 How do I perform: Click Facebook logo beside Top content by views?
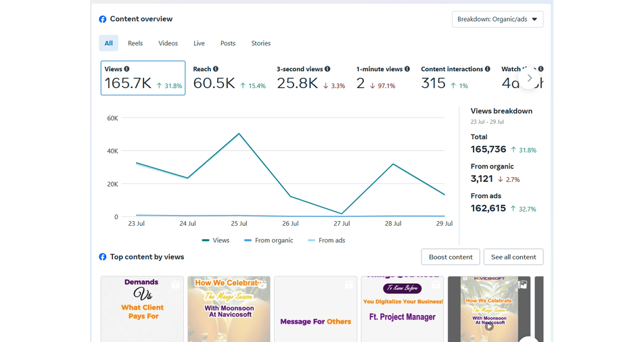103,257
